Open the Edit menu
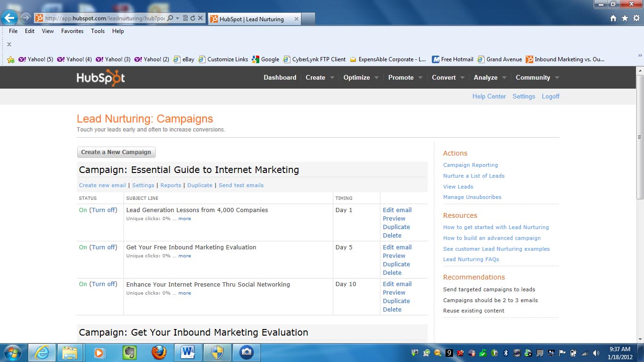This screenshot has height=362, width=644. tap(30, 31)
